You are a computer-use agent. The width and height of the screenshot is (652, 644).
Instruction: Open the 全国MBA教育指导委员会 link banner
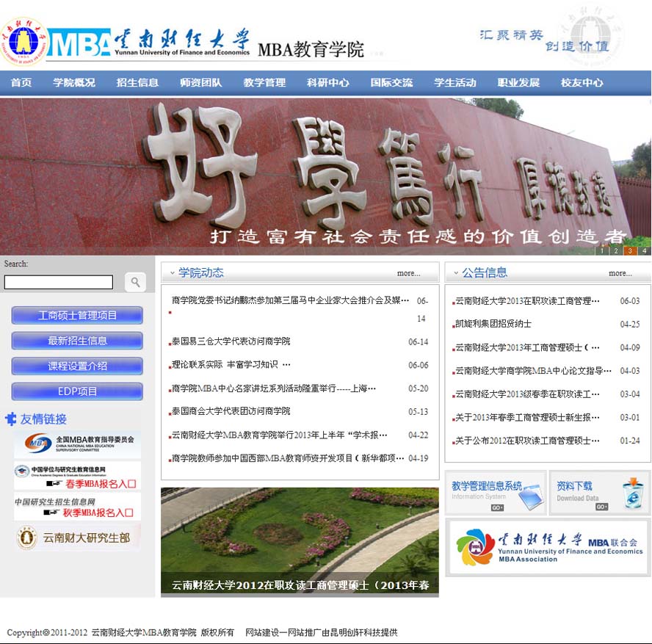77,444
